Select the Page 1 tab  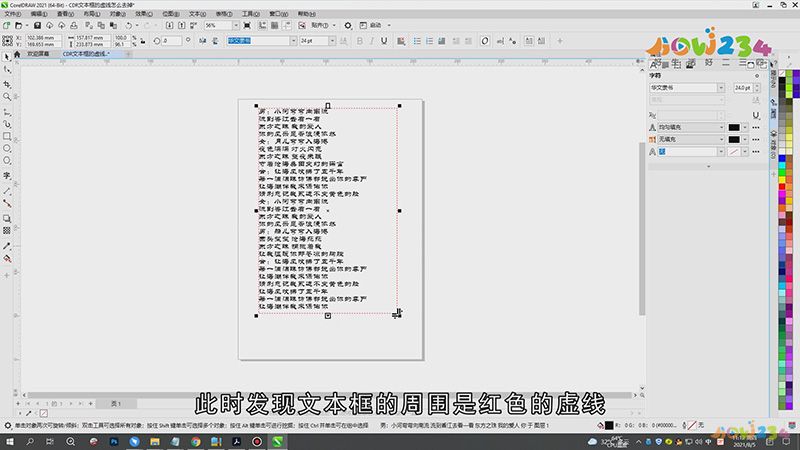116,404
